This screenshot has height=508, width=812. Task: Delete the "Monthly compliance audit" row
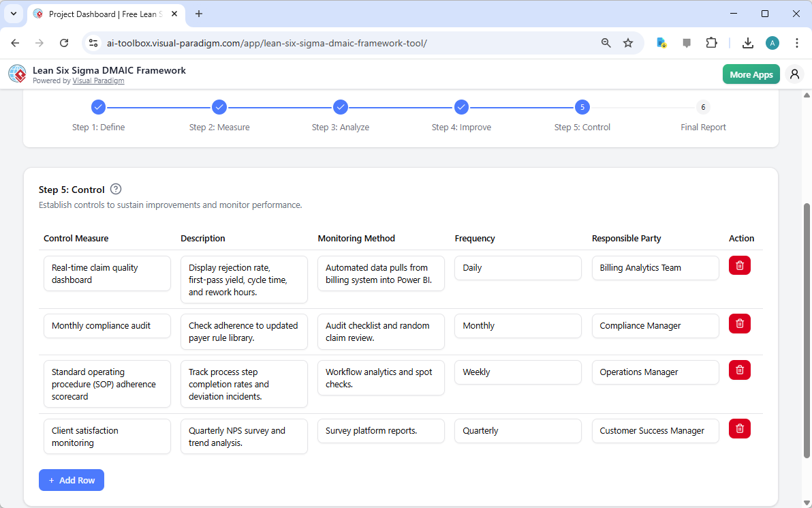pos(739,323)
